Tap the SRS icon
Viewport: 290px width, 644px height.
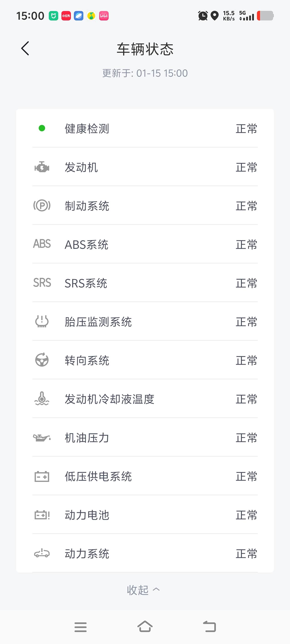42,283
